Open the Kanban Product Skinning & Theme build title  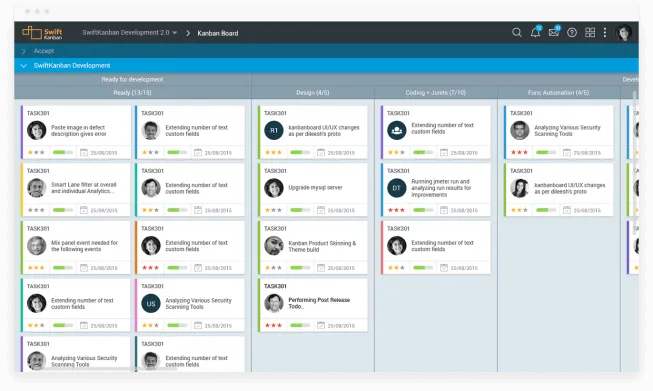(322, 246)
